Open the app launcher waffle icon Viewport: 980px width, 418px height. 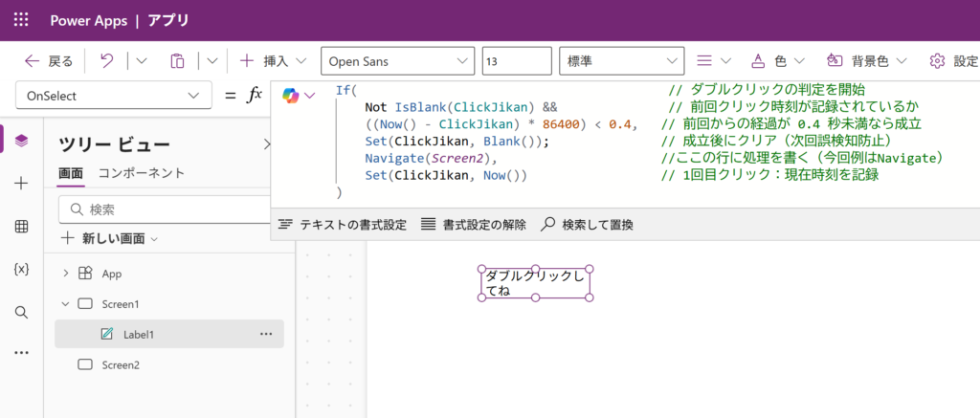[21, 20]
